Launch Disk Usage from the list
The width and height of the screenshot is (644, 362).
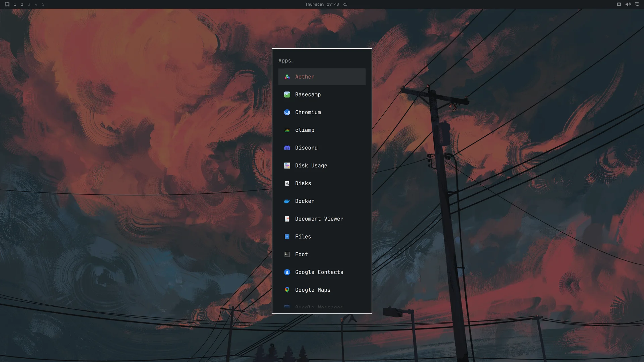[322, 166]
